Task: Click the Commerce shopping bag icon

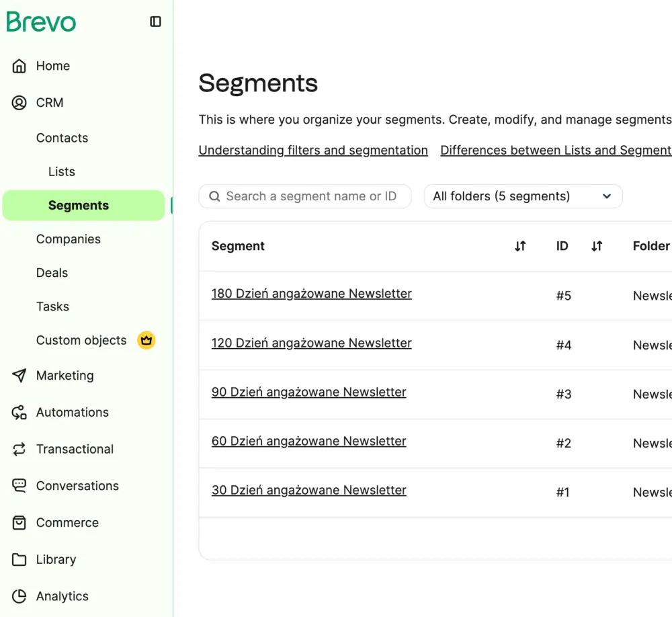Action: pos(19,523)
